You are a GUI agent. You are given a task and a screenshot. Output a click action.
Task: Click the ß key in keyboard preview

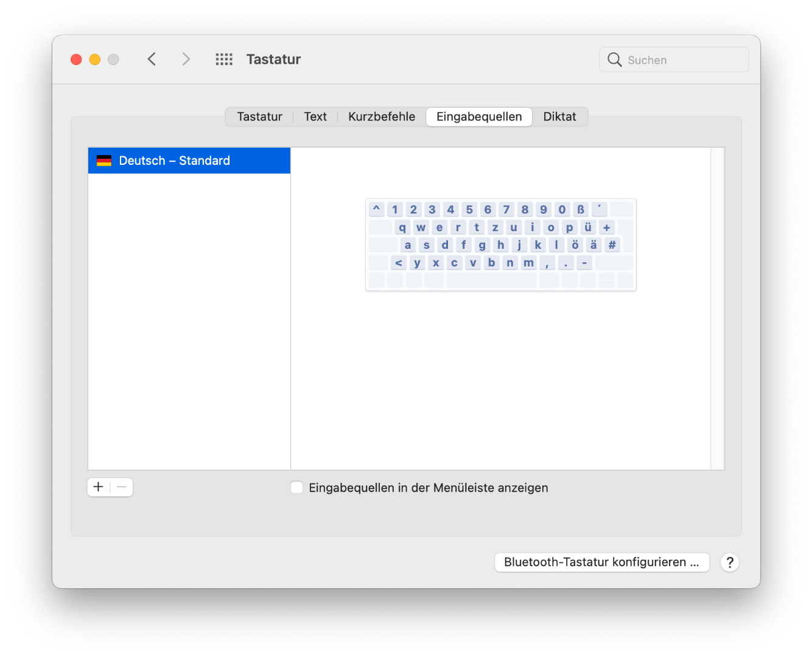coord(581,210)
